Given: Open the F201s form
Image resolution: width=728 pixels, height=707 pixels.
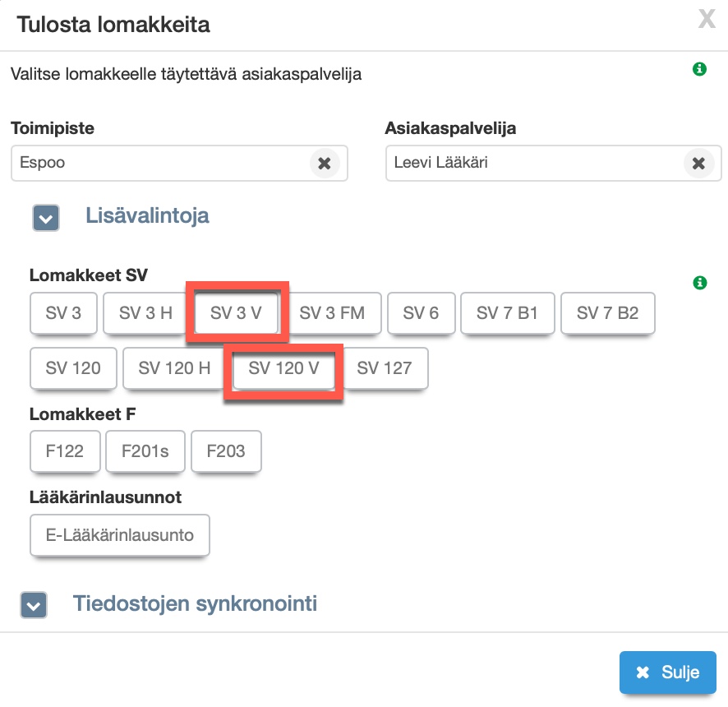Looking at the screenshot, I should pyautogui.click(x=145, y=451).
